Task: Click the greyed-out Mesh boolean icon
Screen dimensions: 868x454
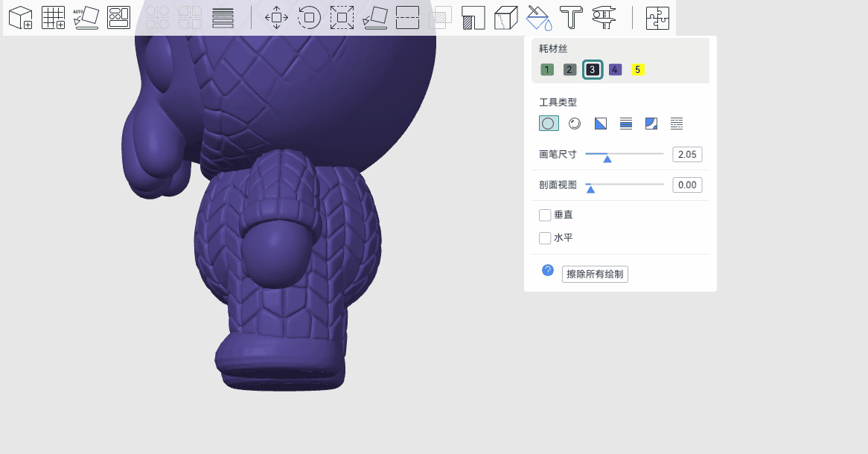Action: pos(441,18)
